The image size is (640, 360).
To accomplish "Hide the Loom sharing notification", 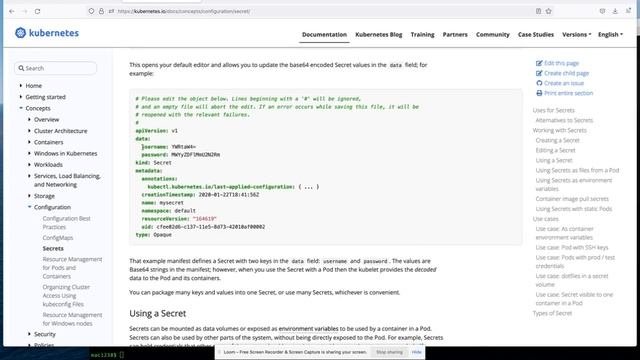I will pyautogui.click(x=416, y=352).
